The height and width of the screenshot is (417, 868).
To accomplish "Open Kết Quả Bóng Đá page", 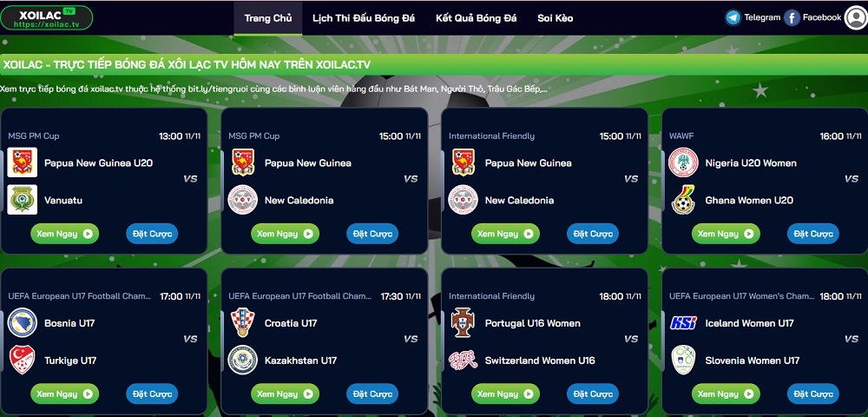I will point(476,18).
